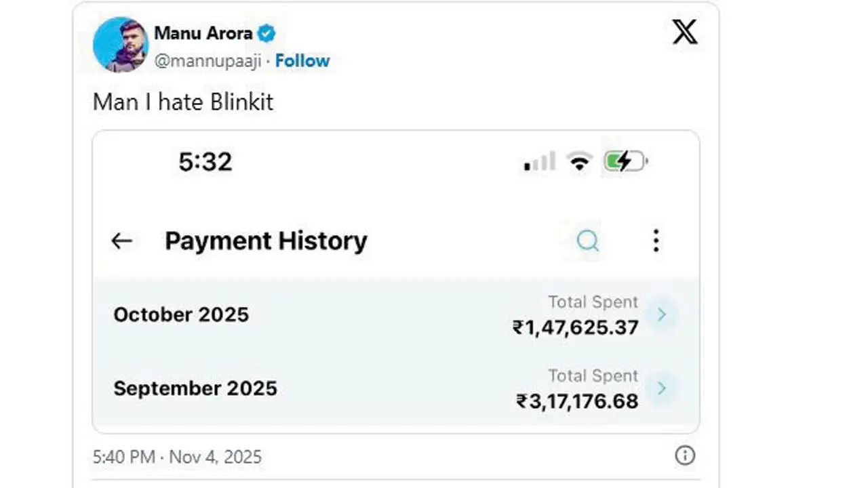
Task: Click the verified badge next to Manu Arora
Action: (266, 33)
